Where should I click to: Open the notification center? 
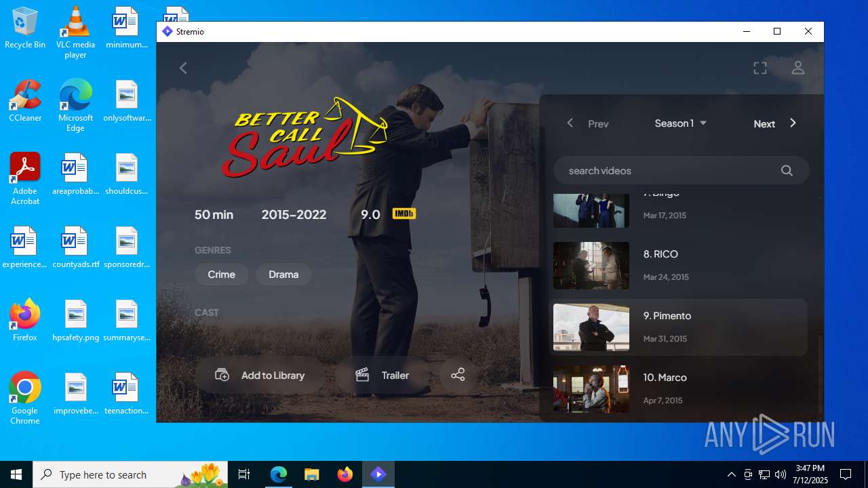(846, 474)
